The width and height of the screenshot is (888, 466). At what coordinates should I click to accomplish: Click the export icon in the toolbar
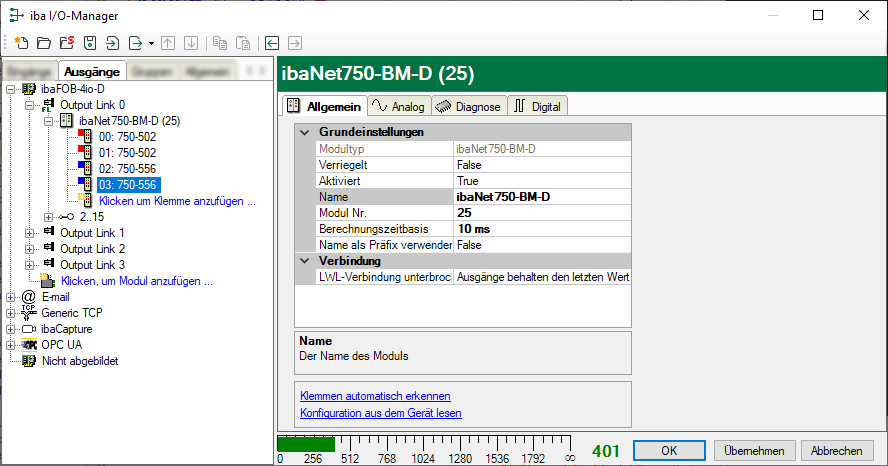tap(135, 43)
